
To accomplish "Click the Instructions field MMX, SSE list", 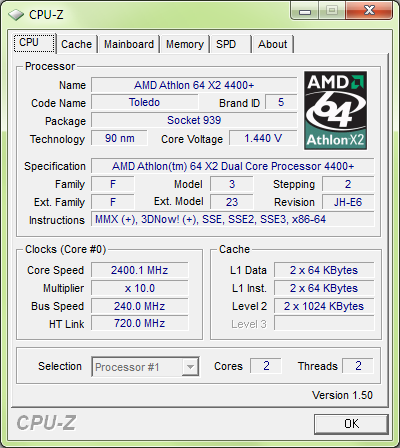I will coord(233,219).
